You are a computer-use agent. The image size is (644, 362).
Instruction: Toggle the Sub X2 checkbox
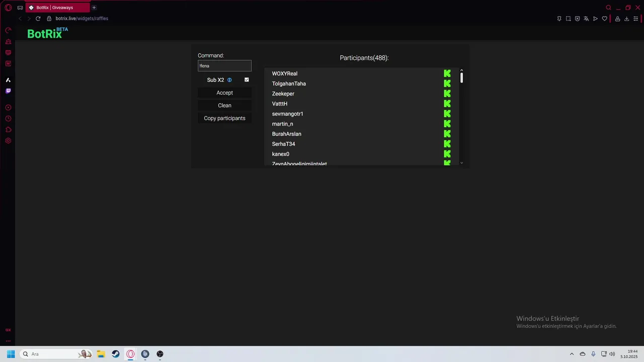pyautogui.click(x=247, y=79)
